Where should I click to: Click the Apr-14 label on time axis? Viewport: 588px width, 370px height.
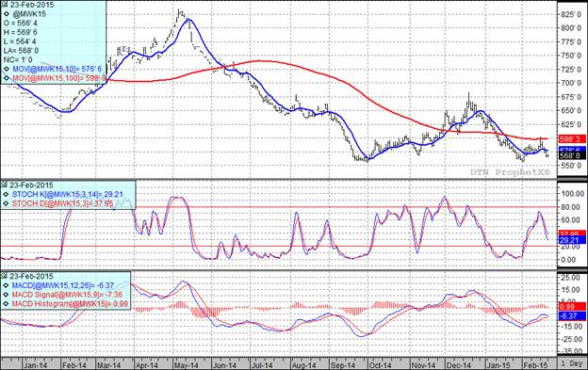[x=146, y=365]
